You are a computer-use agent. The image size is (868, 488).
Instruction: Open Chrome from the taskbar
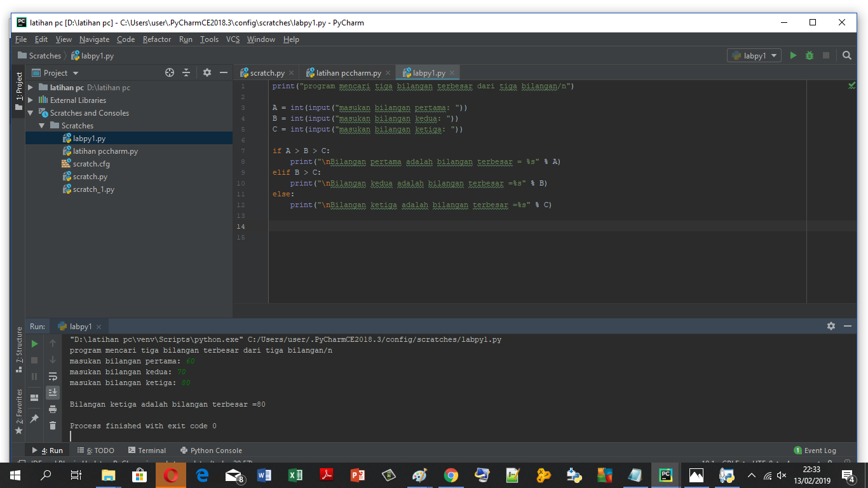coord(451,475)
